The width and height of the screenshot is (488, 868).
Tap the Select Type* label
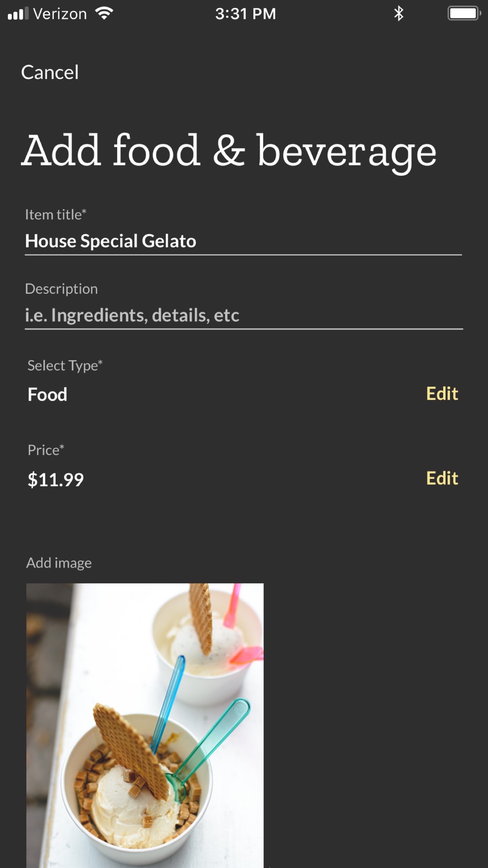coord(65,365)
